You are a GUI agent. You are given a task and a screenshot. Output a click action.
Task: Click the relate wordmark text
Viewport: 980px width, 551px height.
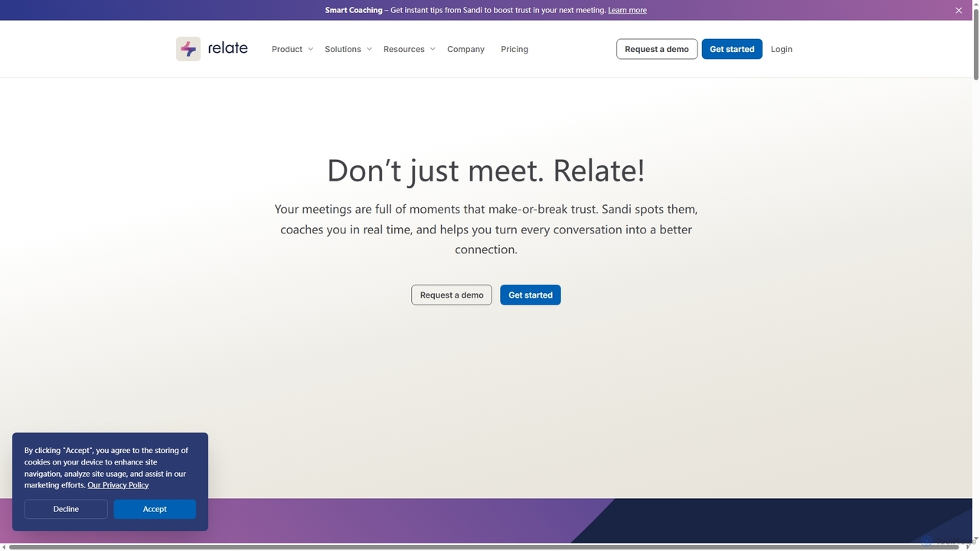point(228,48)
